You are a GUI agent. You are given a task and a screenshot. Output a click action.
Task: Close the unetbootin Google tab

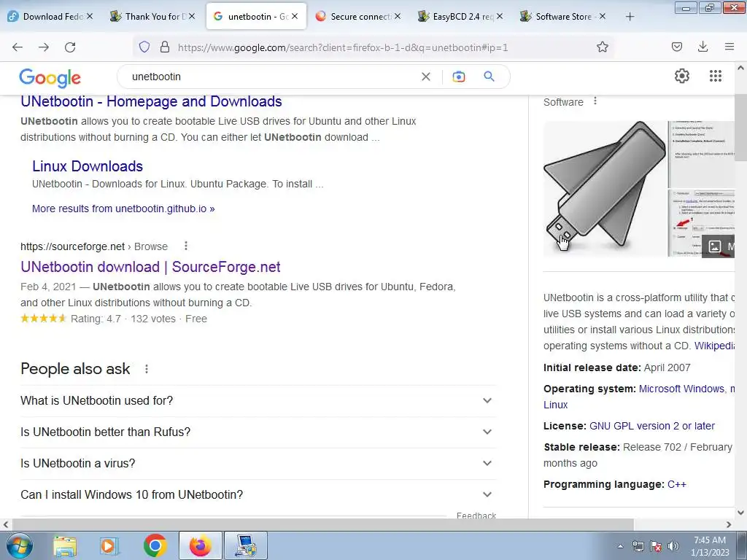click(295, 16)
